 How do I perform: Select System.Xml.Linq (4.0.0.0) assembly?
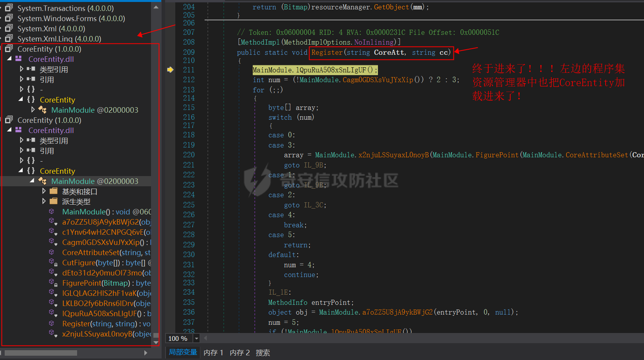point(59,39)
